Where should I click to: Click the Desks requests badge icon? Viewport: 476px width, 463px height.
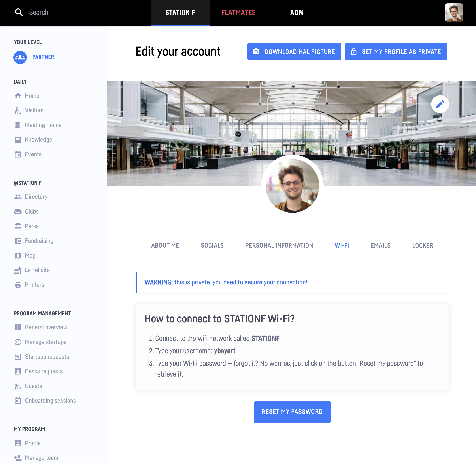click(18, 371)
